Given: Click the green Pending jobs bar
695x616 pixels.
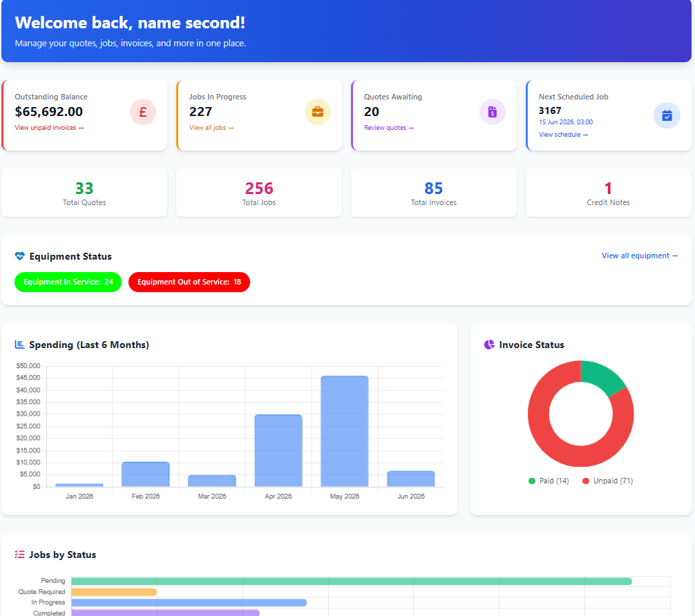Looking at the screenshot, I should 352,581.
